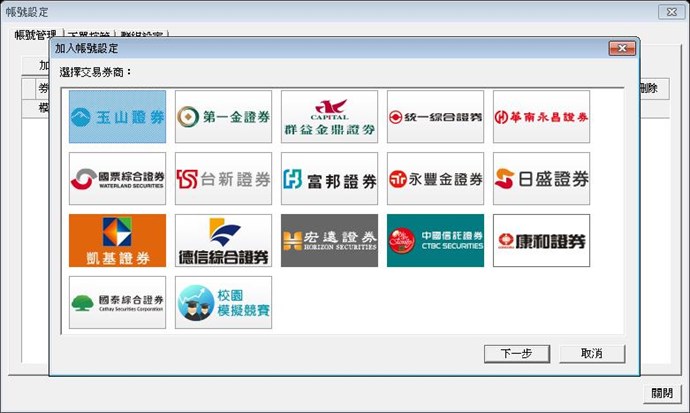Switch to the 帳號管理 tab
This screenshot has height=413, width=690.
(35, 36)
